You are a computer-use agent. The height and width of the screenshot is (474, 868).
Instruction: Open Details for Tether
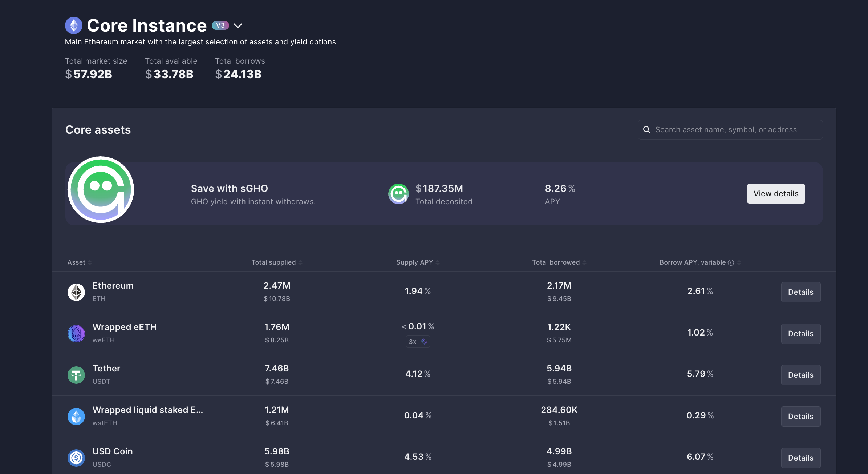pyautogui.click(x=801, y=375)
